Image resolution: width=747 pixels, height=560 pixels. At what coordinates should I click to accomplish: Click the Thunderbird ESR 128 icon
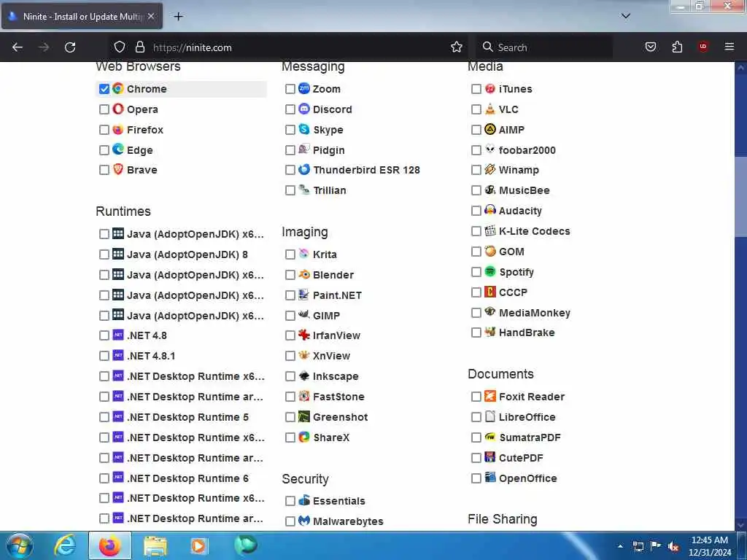pyautogui.click(x=304, y=169)
